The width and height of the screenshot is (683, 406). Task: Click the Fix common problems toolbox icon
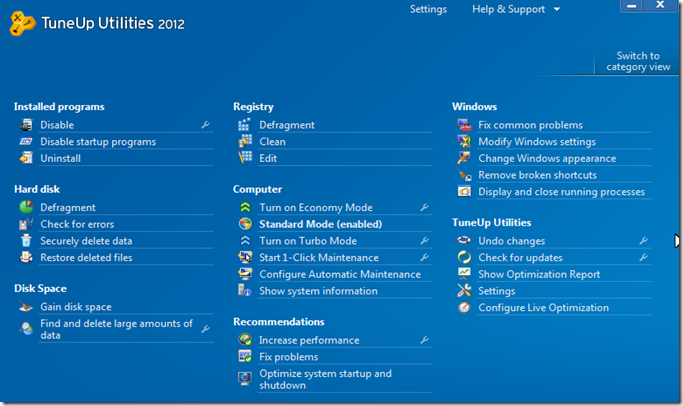point(464,125)
